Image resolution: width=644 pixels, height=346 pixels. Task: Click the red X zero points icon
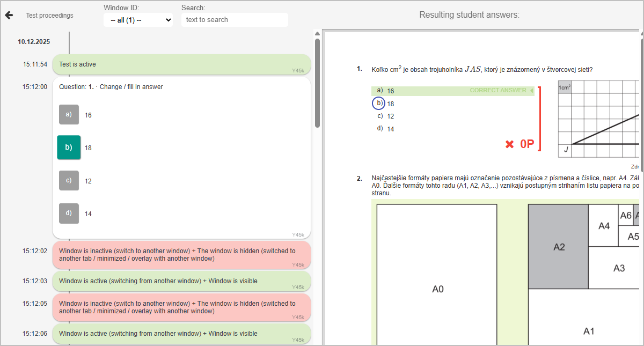[510, 144]
